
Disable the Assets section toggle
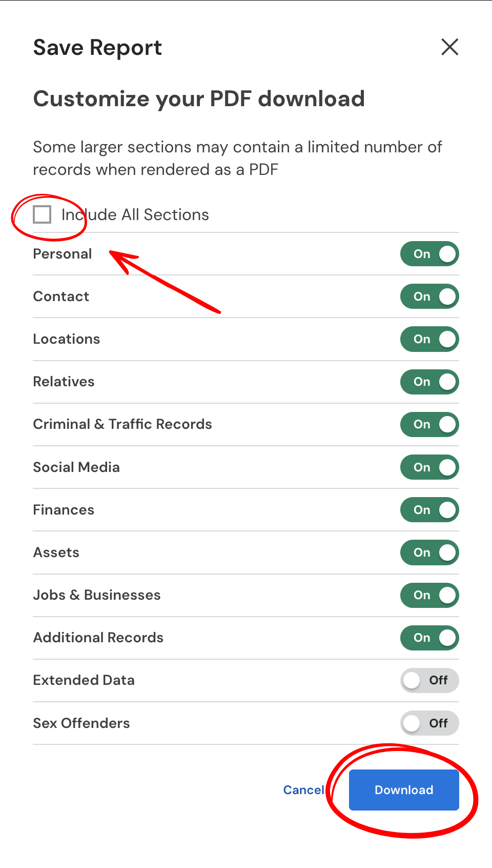[x=429, y=553]
